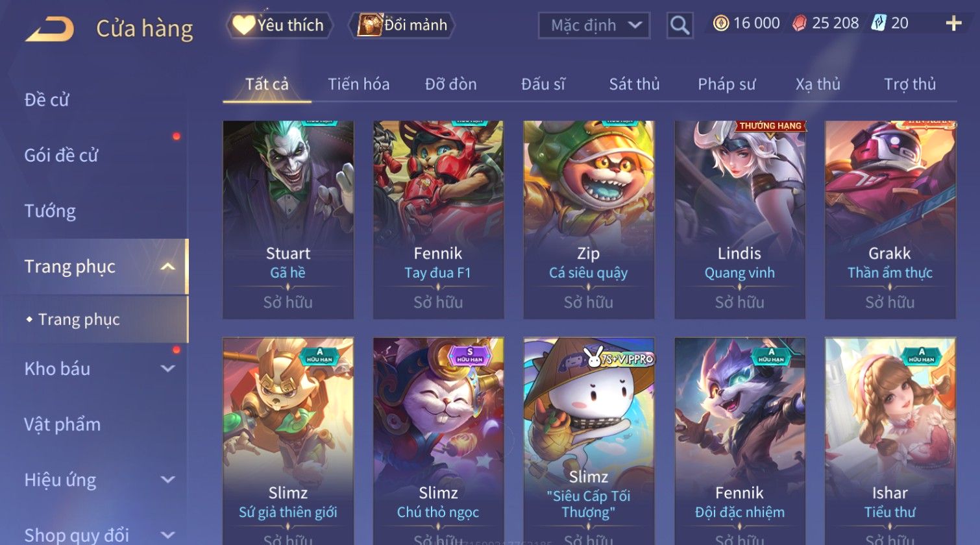Viewport: 980px width, 545px height.
Task: Tap the plus icon to add currency
Action: coord(953,24)
